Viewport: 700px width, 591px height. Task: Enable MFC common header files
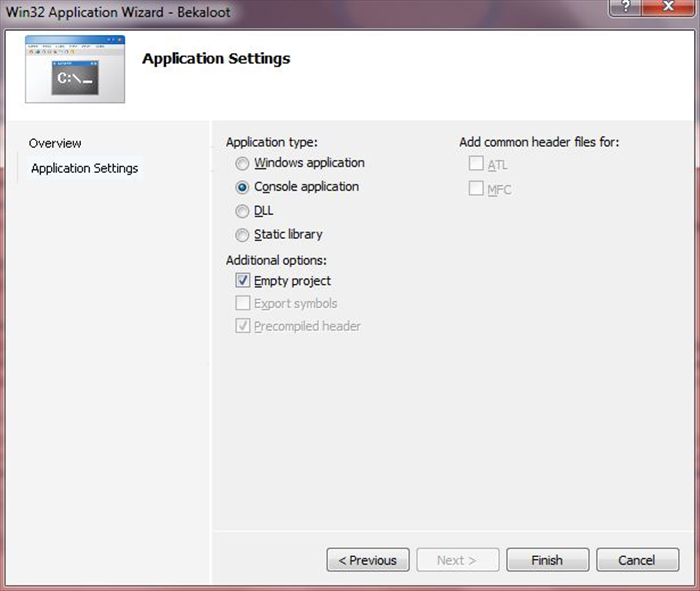476,188
